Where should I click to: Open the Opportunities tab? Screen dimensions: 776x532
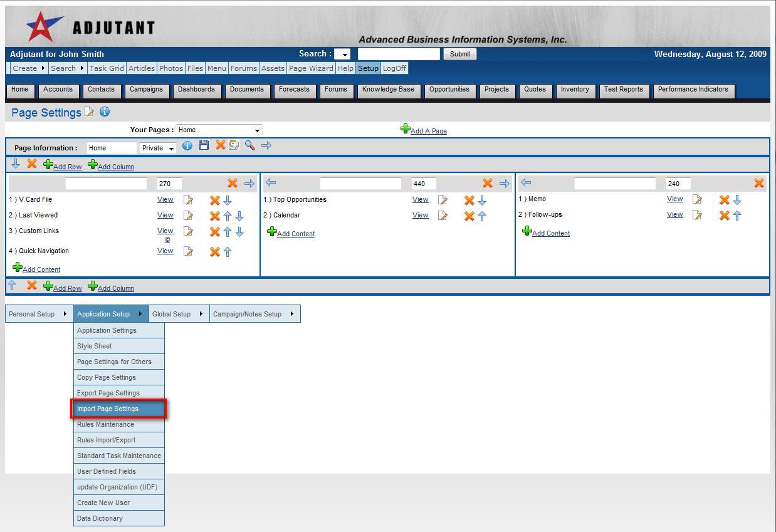pos(449,90)
